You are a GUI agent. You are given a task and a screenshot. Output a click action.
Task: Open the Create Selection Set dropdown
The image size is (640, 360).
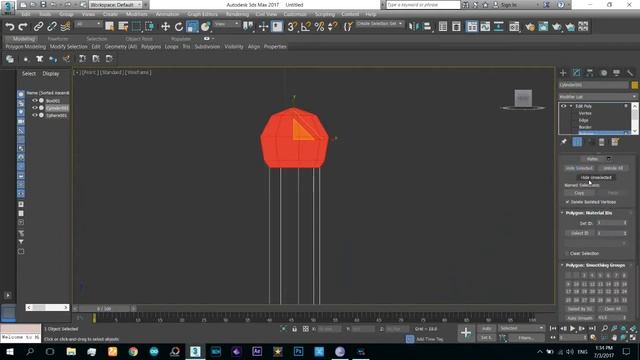click(379, 24)
